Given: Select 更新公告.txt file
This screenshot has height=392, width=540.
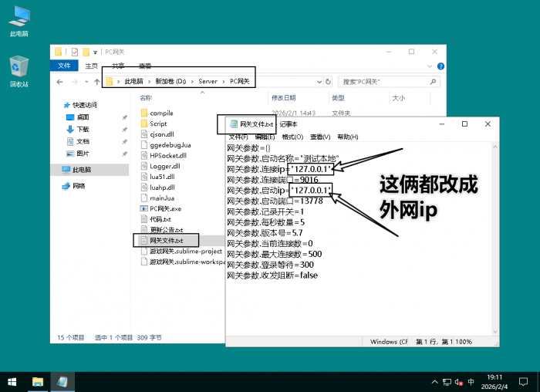Looking at the screenshot, I should tap(162, 230).
